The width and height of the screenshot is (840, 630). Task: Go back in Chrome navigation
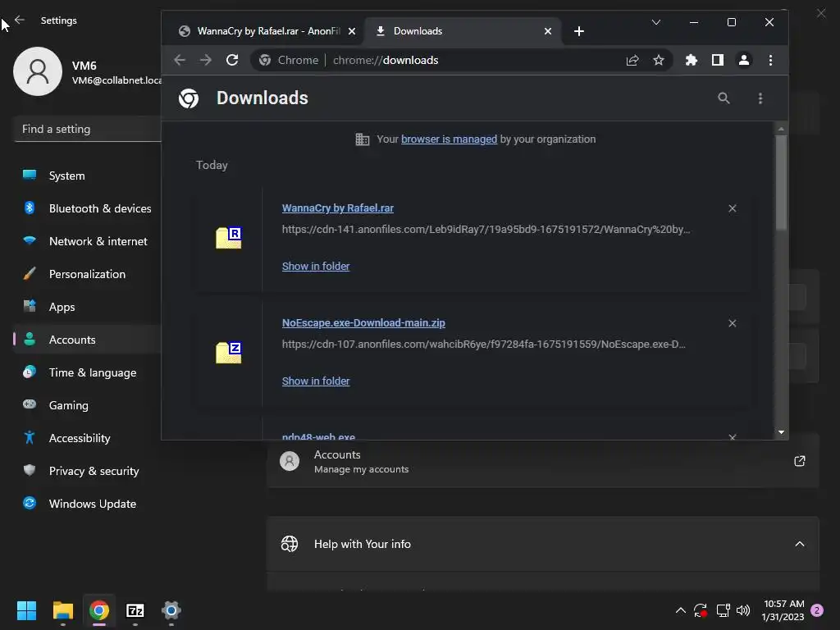pos(180,60)
